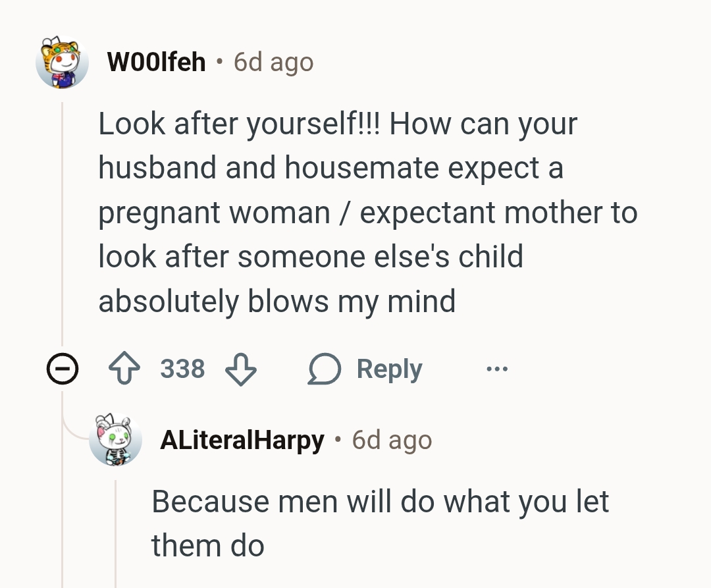711x588 pixels.
Task: Click the 6d ago timestamp on W00lfeh's comment
Action: [272, 61]
